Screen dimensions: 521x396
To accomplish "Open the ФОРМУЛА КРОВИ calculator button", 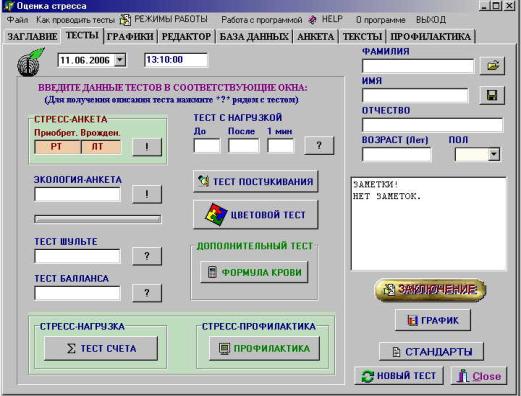I will point(254,272).
